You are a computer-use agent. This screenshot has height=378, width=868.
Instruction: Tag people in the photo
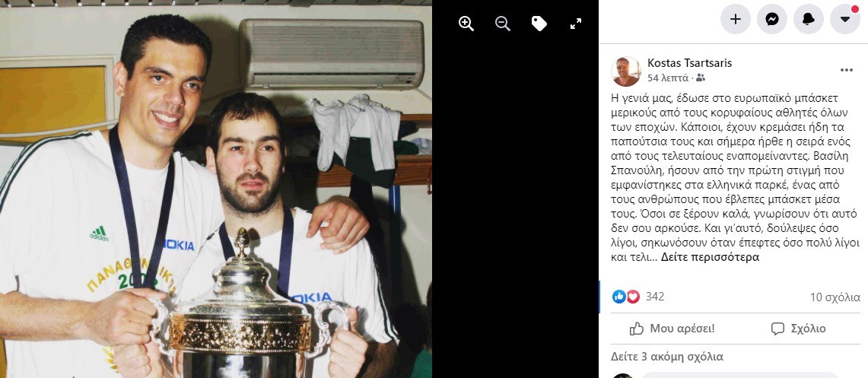click(x=539, y=24)
